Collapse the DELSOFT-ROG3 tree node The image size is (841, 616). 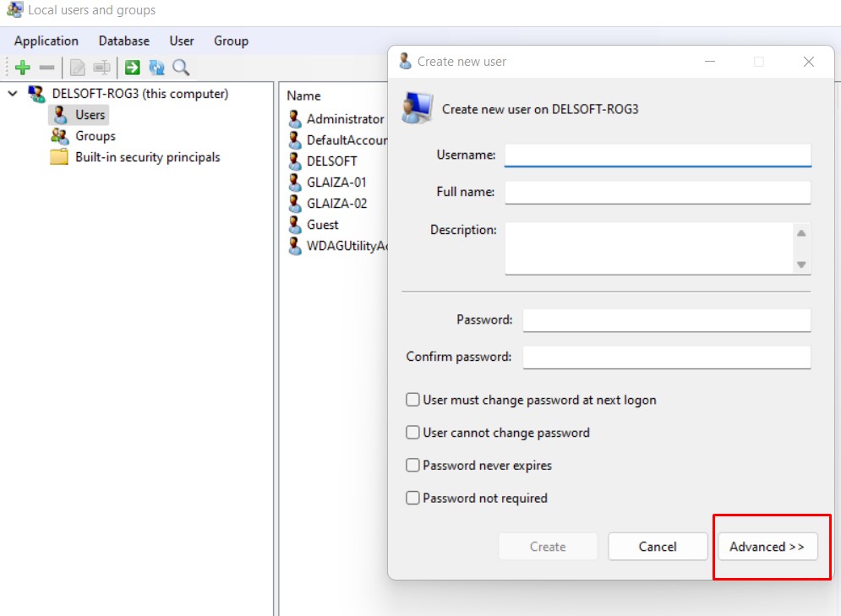13,94
